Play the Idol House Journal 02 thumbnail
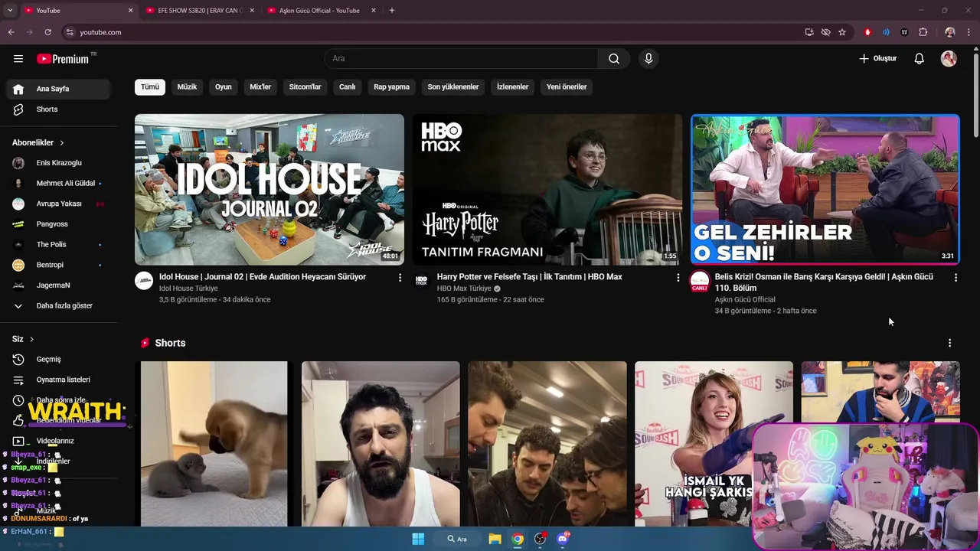Viewport: 980px width, 551px height. click(x=269, y=190)
